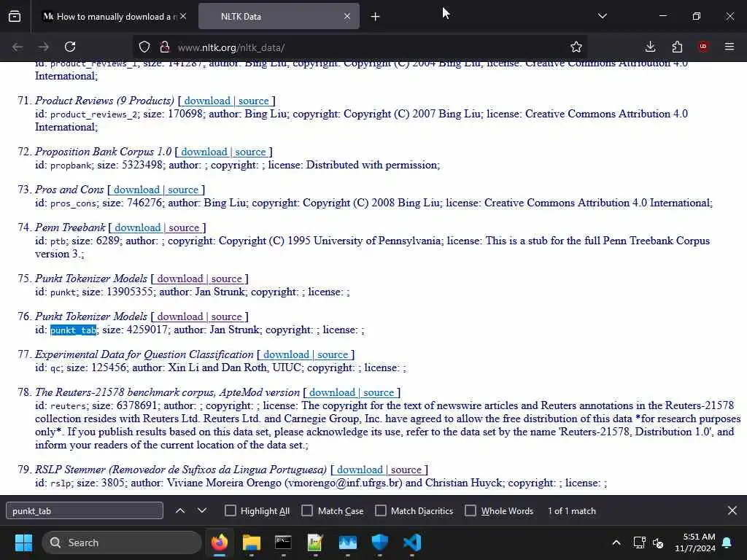
Task: Open the Notepad++ taskbar icon
Action: pyautogui.click(x=315, y=542)
